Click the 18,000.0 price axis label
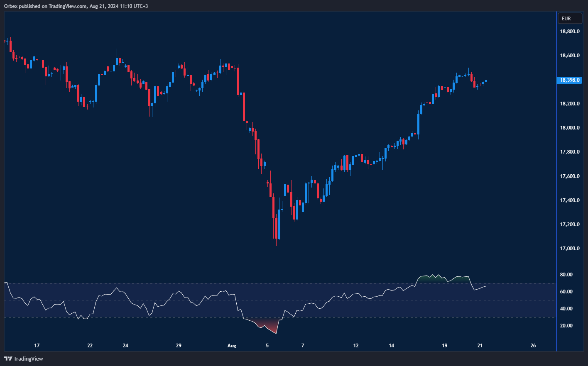588x366 pixels. [x=569, y=128]
